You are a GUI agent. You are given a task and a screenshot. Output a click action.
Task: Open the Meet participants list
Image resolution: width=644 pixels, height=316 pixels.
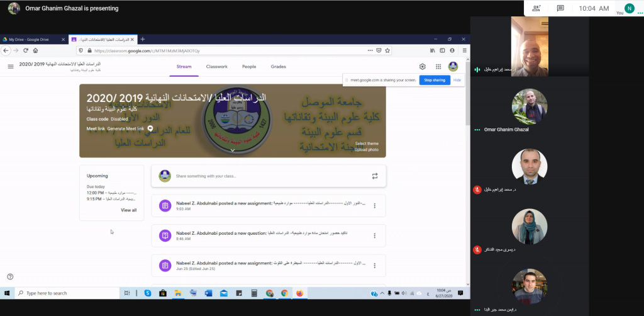point(536,8)
